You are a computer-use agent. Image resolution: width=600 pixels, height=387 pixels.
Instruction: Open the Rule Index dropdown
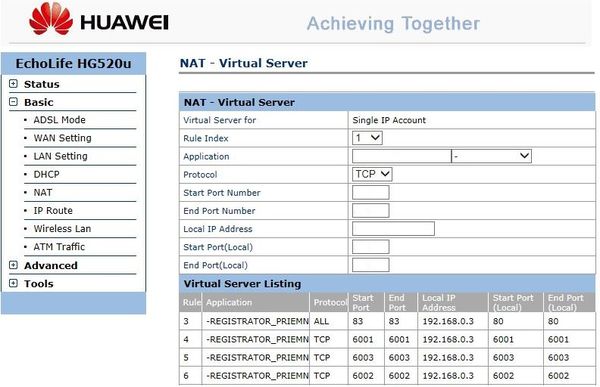point(367,138)
